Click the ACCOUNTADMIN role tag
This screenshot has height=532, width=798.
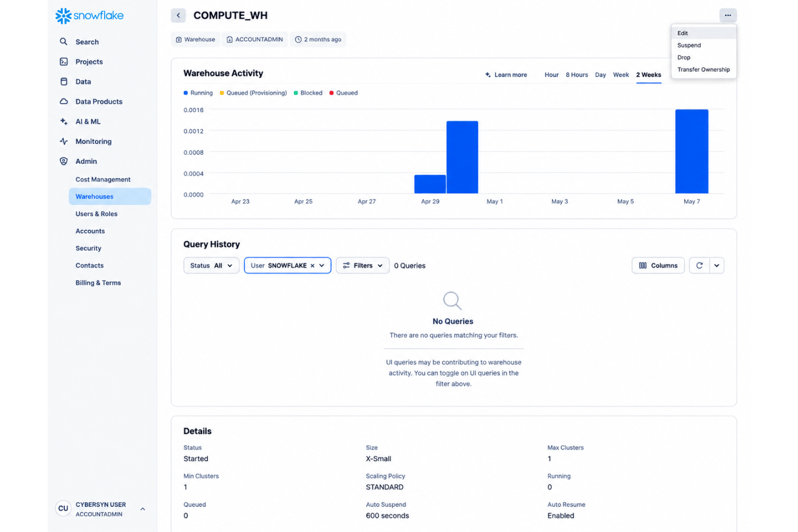pos(254,39)
